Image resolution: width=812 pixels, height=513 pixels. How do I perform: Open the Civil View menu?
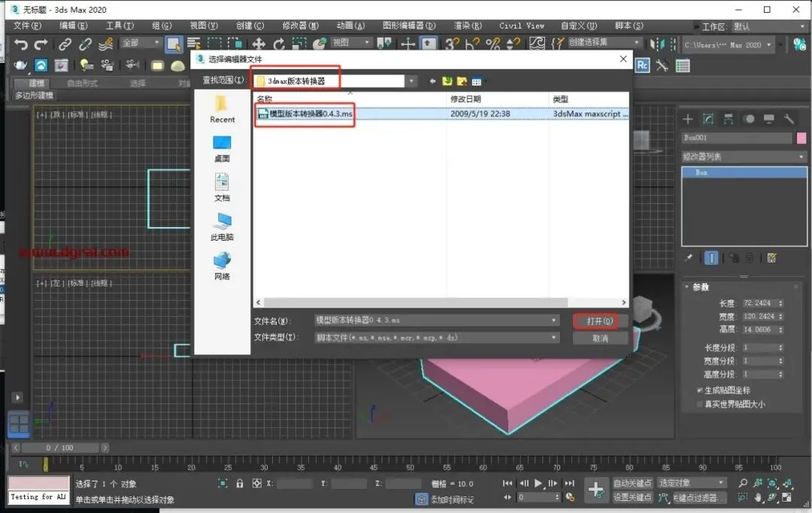coord(522,26)
